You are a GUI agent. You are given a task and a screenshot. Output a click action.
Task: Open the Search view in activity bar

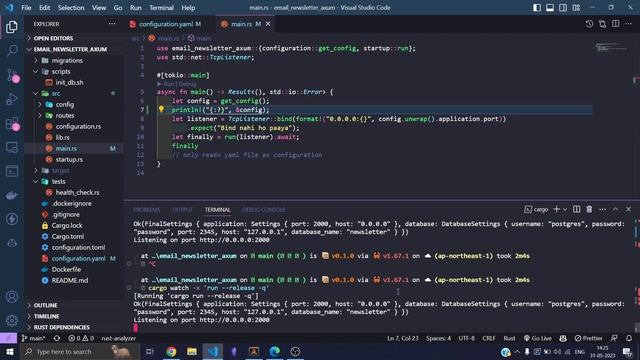(x=12, y=51)
